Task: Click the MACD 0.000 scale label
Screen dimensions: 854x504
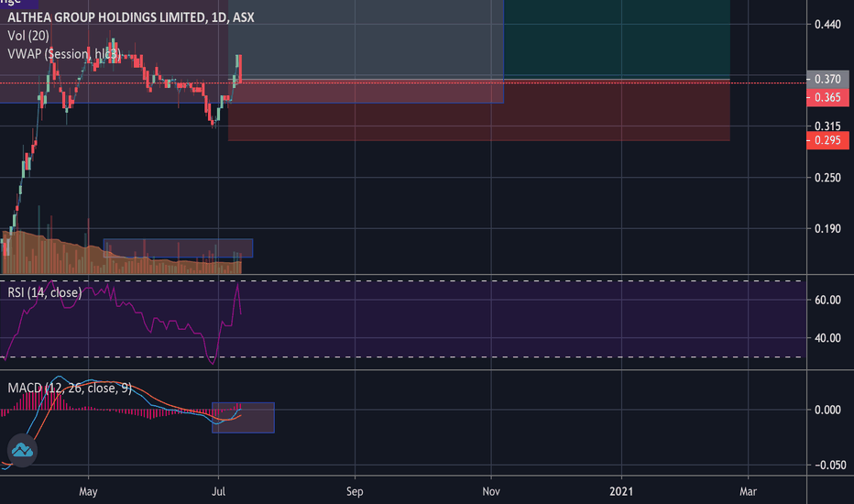Action: pos(827,410)
